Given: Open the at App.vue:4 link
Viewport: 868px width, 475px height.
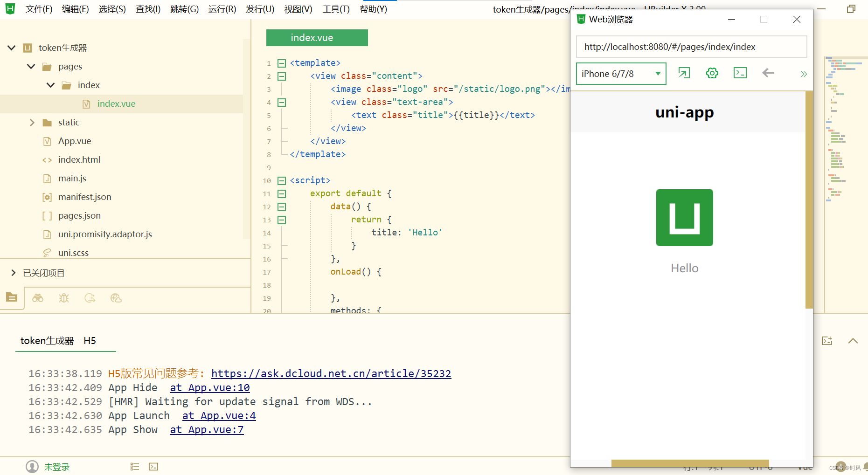Looking at the screenshot, I should click(219, 415).
